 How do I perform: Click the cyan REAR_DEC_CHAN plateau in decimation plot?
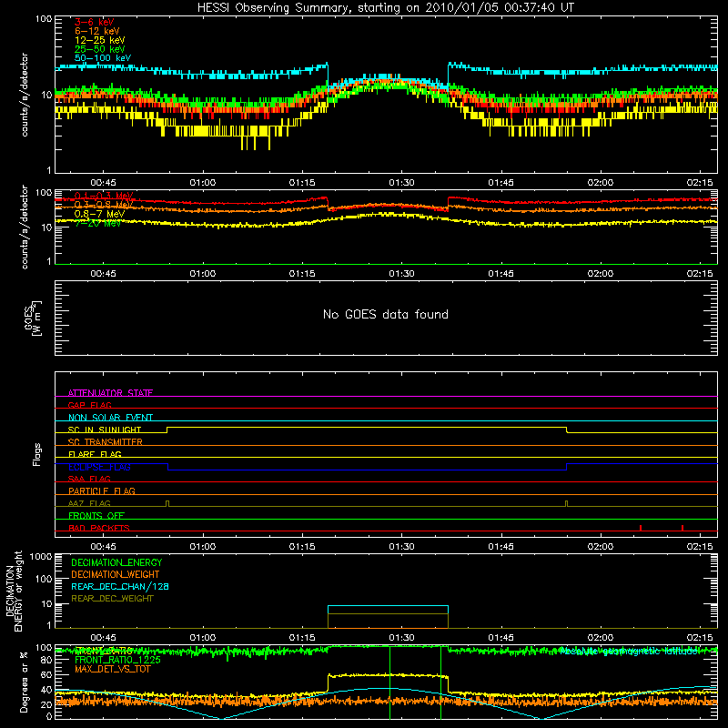pyautogui.click(x=389, y=606)
